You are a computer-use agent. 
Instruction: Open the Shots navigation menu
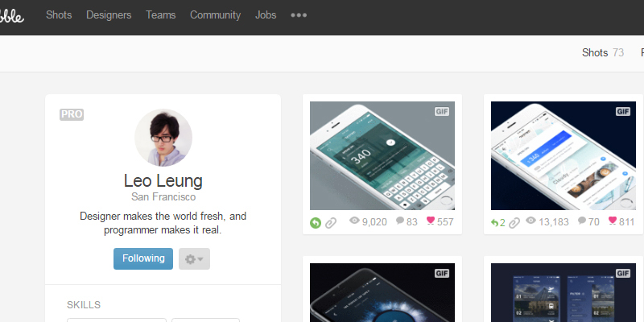(x=59, y=15)
